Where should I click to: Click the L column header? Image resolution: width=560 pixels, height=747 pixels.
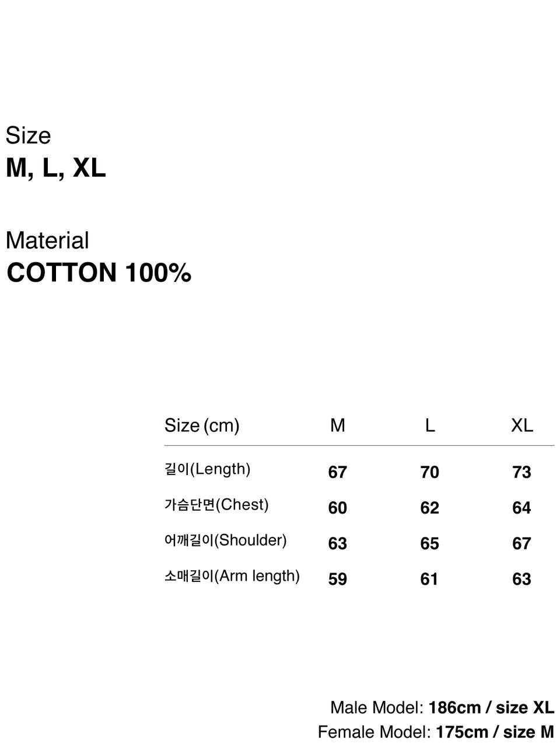430,425
